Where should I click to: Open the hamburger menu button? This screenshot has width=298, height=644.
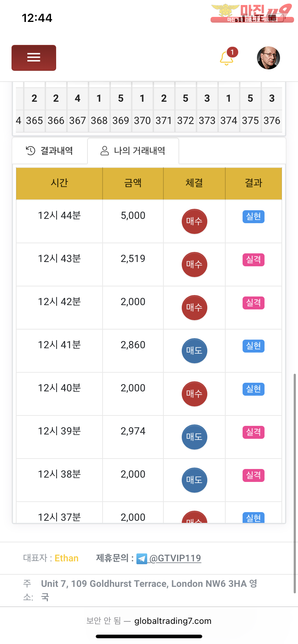point(34,57)
